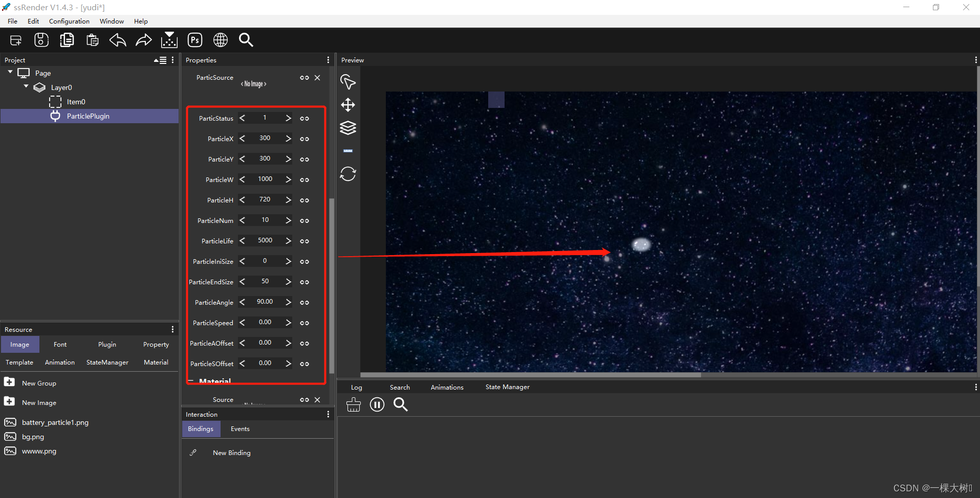This screenshot has width=980, height=498.
Task: Click the Save icon on the toolbar
Action: coord(41,40)
